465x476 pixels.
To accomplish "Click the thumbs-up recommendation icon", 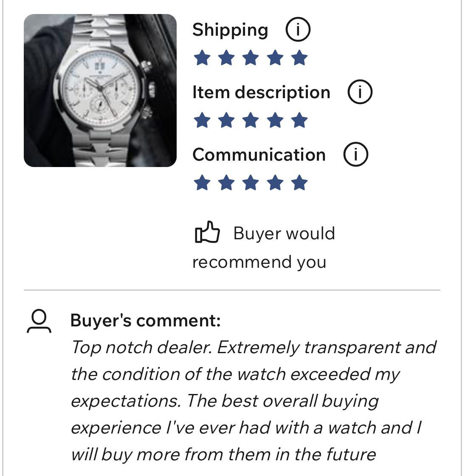I will 207,233.
